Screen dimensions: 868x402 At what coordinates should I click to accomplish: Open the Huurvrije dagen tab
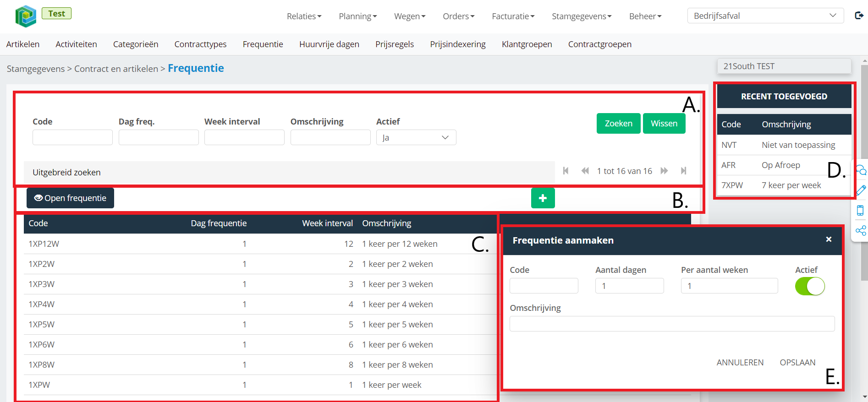tap(329, 44)
